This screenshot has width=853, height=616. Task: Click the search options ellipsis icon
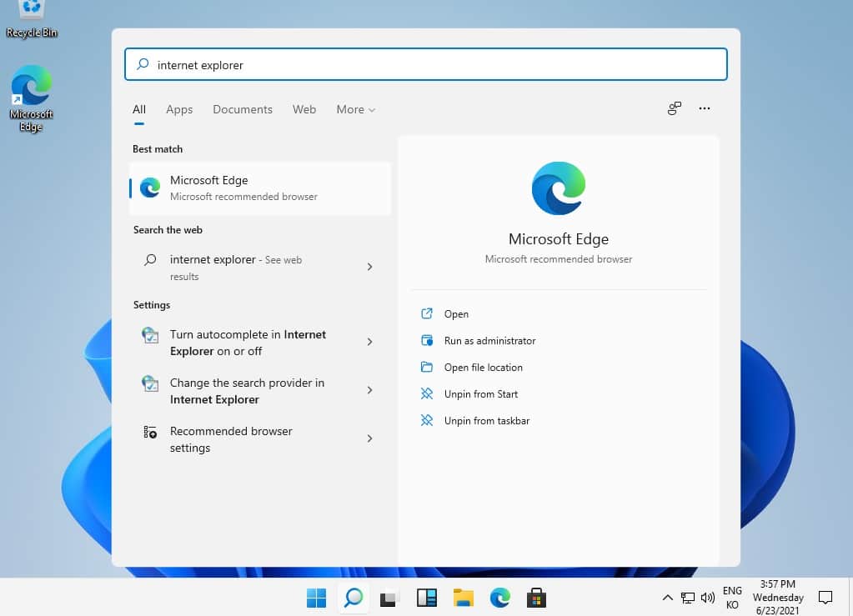pyautogui.click(x=705, y=108)
